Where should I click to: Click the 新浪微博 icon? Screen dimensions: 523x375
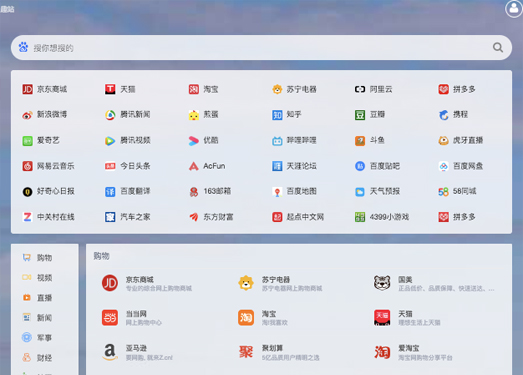(x=27, y=115)
